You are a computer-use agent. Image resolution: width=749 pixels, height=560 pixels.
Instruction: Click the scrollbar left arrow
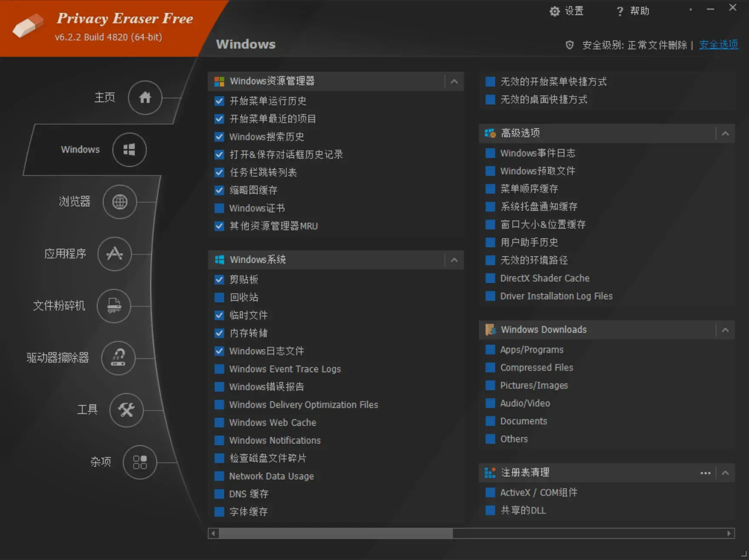[x=213, y=533]
